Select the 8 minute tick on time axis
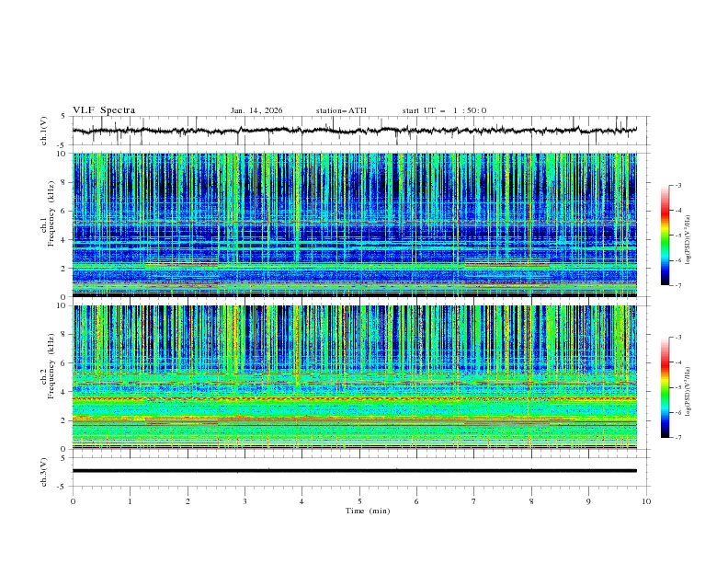Screen dimensions: 728x563 [x=531, y=501]
